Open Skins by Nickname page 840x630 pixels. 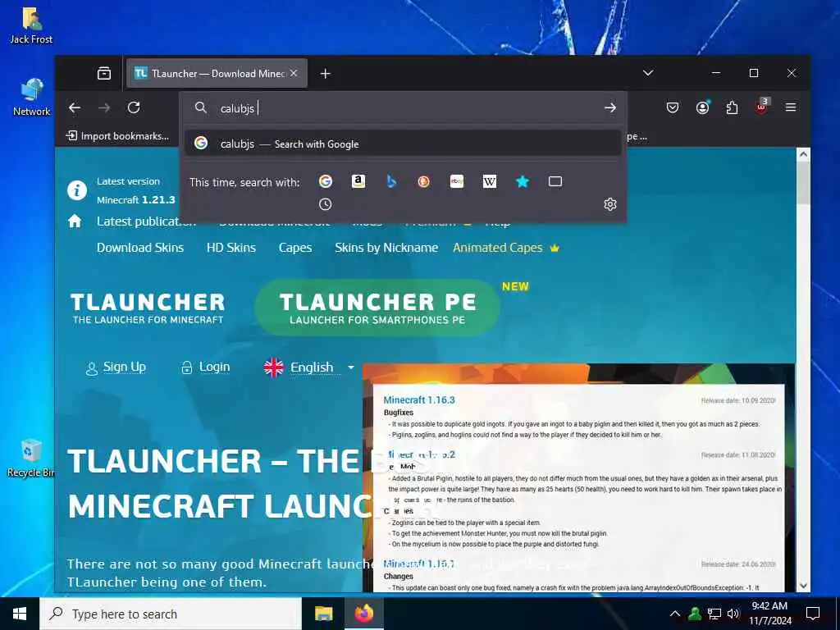(x=386, y=248)
